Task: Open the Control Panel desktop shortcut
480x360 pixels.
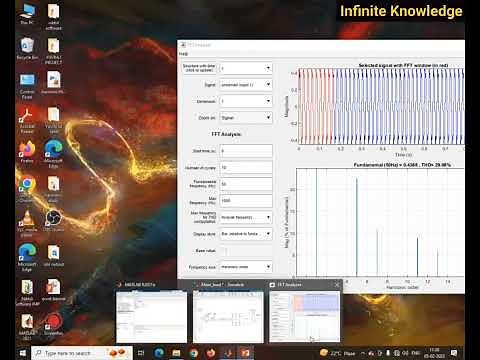Action: (x=27, y=86)
